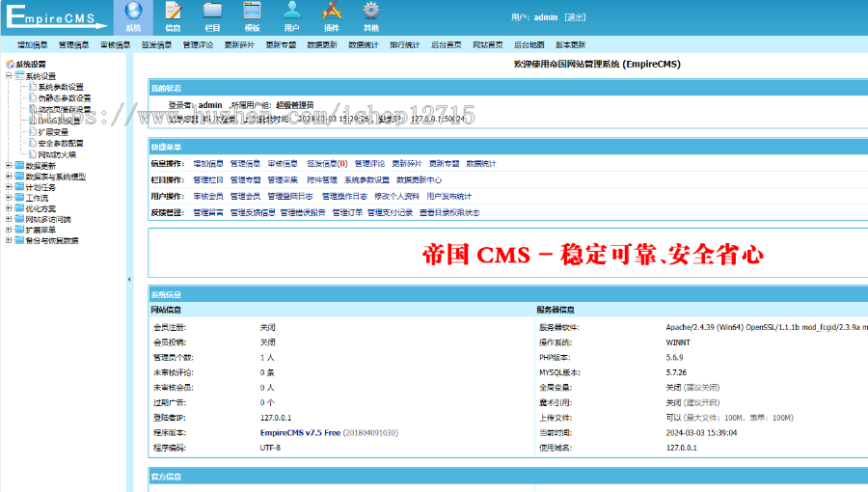The height and width of the screenshot is (492, 868).
Task: Select 更新专题 in the top submenu bar
Action: (x=281, y=44)
